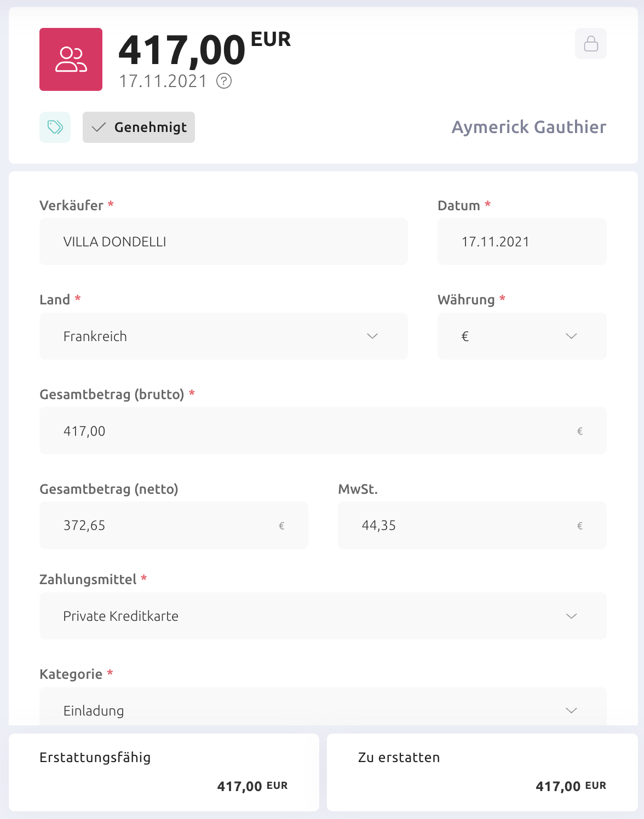Open the Zahlungsmittel Private Kreditkarte dropdown

[323, 616]
